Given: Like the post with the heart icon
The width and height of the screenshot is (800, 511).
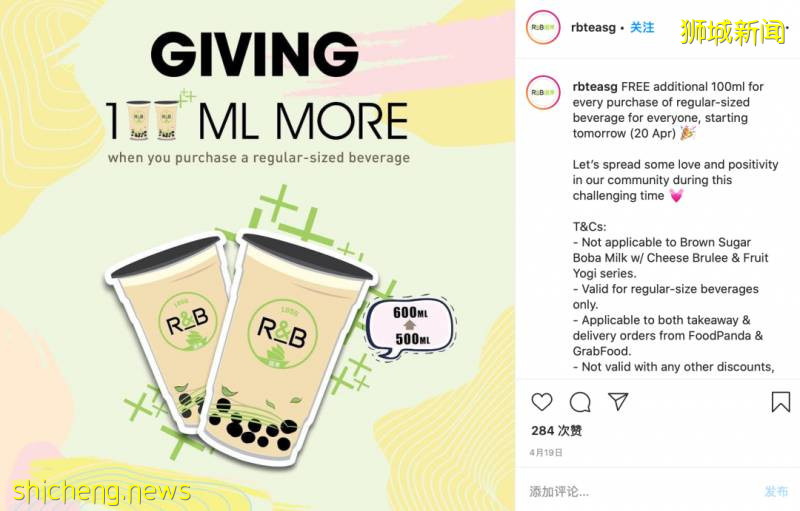Looking at the screenshot, I should [542, 402].
